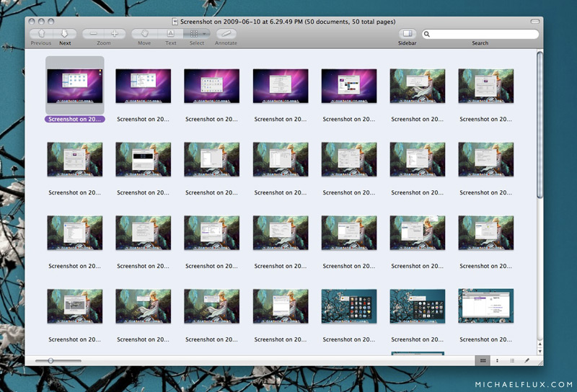577x392 pixels.
Task: Switch to the two-dot thumbnails view button
Action: (497, 361)
